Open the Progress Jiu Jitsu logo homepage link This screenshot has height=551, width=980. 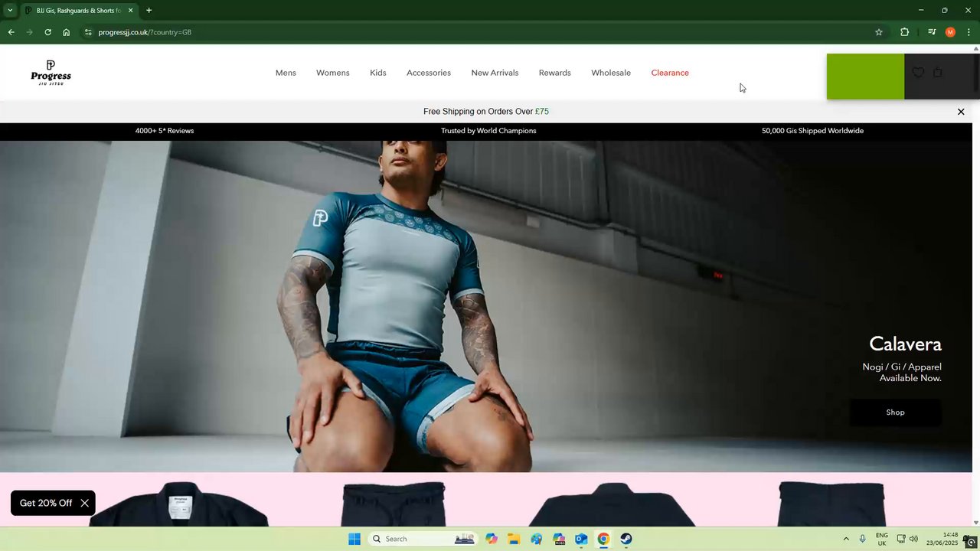[x=51, y=73]
